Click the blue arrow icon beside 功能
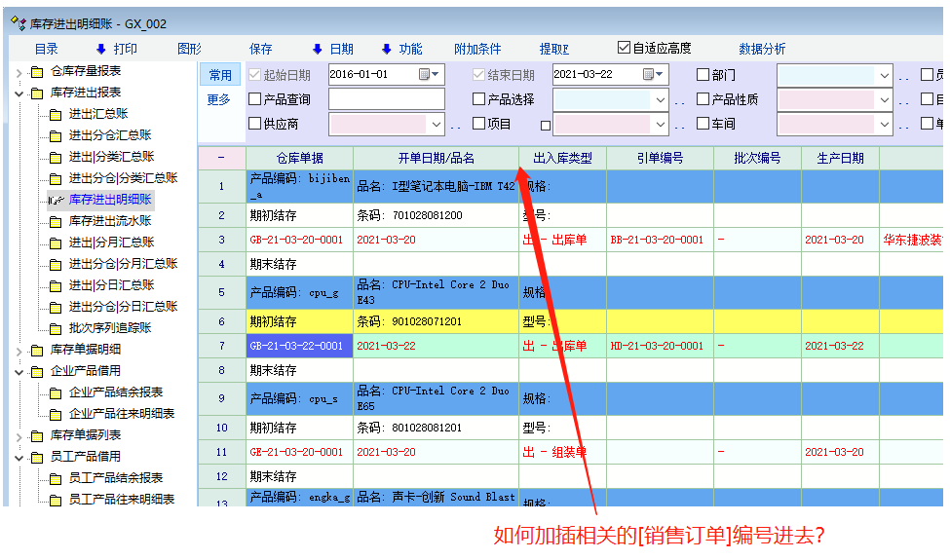Screen dimensions: 950x560 pyautogui.click(x=386, y=49)
